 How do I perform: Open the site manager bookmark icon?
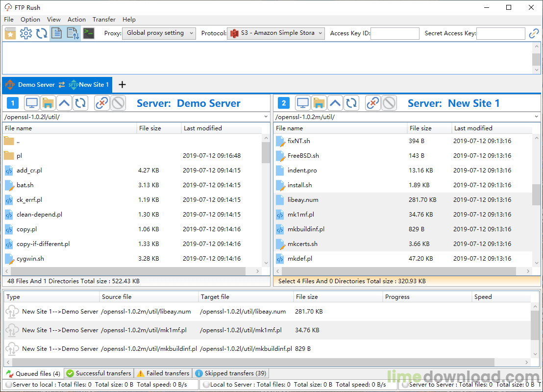[x=10, y=33]
